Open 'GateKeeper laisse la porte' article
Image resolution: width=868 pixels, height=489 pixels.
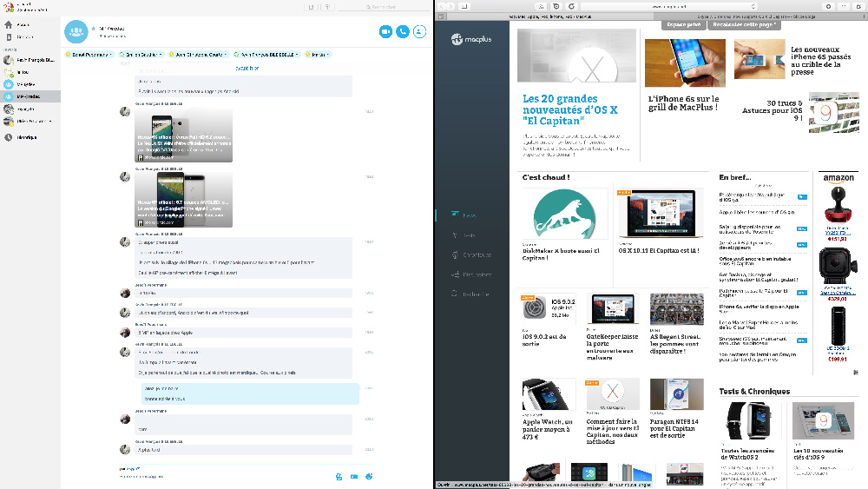pyautogui.click(x=612, y=347)
